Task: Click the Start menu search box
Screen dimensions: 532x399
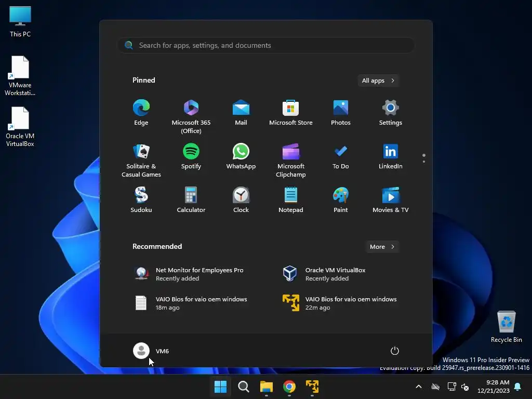Action: click(266, 45)
